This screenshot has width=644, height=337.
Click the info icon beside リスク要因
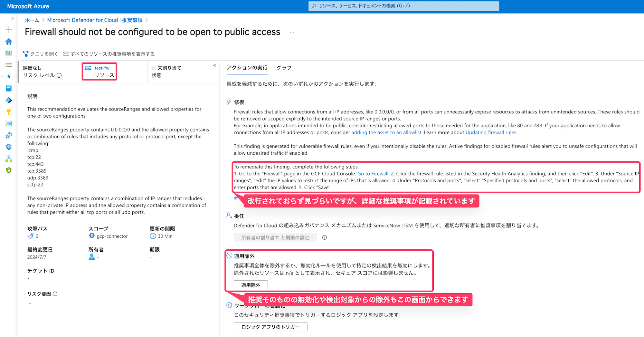click(x=55, y=294)
